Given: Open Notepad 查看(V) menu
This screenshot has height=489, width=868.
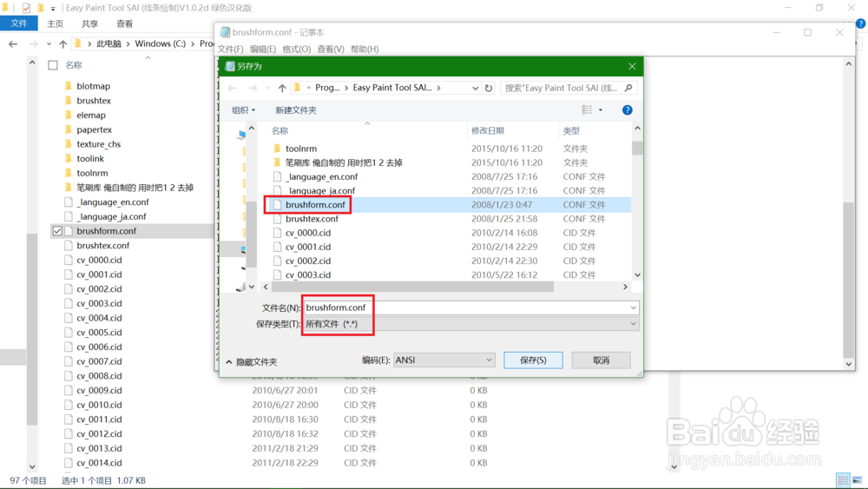Looking at the screenshot, I should 331,49.
